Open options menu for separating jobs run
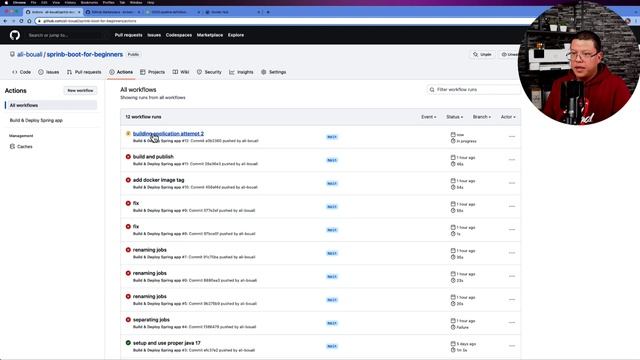Screen dimensions: 640x360 [x=512, y=323]
